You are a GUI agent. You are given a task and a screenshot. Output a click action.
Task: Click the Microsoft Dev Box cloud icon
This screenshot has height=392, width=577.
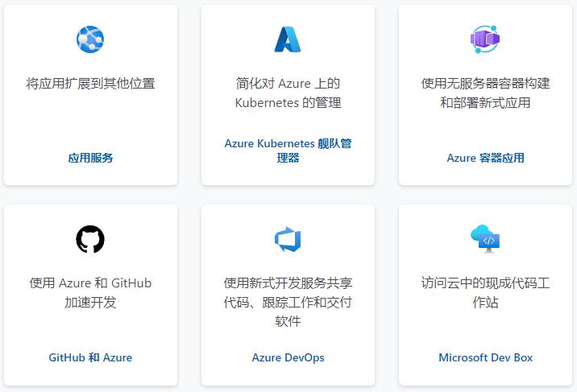pos(485,239)
